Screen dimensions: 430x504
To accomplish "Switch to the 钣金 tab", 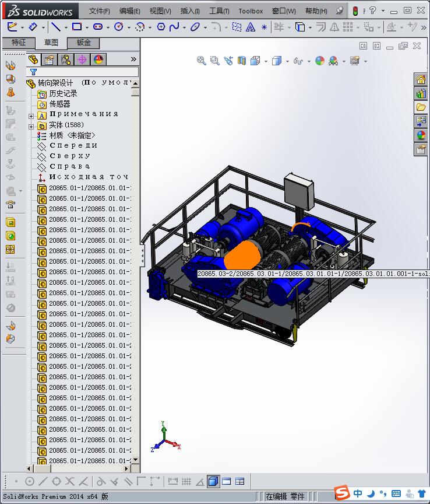I will [x=83, y=43].
